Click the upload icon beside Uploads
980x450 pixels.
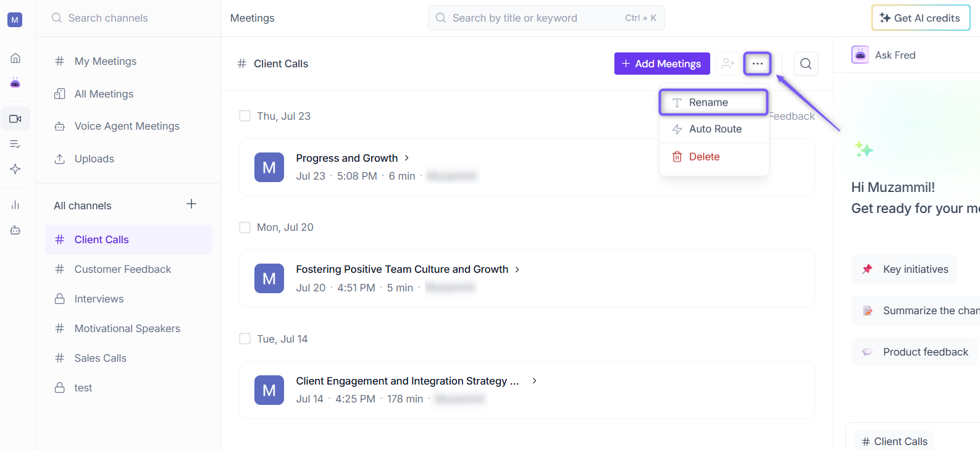pos(60,159)
